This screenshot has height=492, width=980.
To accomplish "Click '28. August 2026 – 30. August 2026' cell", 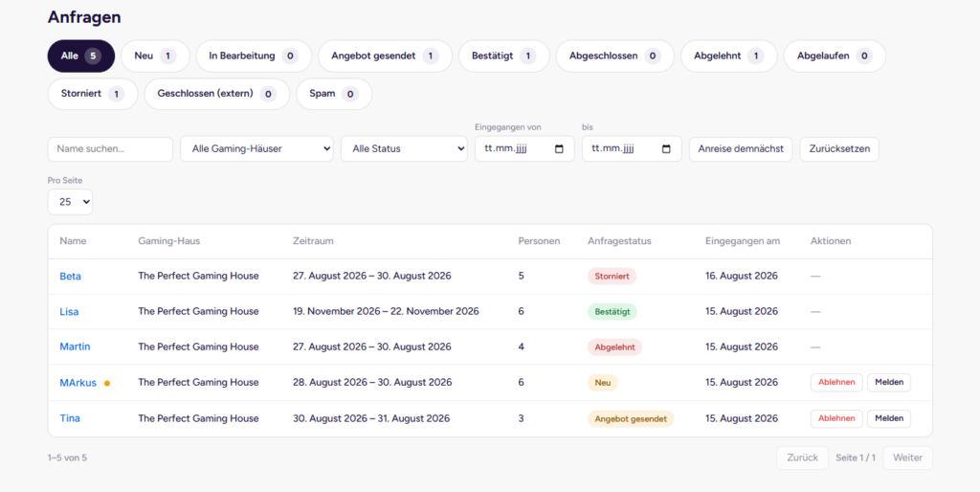I will pos(372,383).
